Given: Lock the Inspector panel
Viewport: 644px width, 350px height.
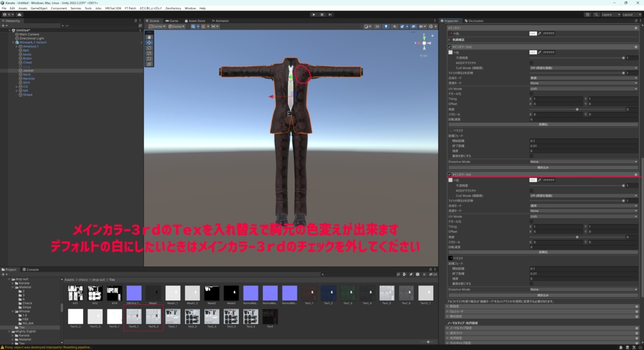Looking at the screenshot, I should (x=636, y=21).
